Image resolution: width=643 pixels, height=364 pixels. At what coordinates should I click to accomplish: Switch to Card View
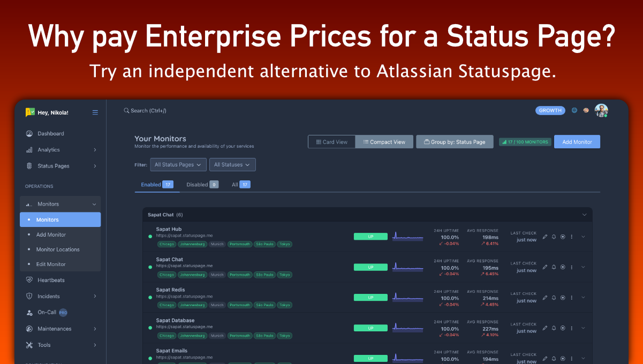(331, 142)
